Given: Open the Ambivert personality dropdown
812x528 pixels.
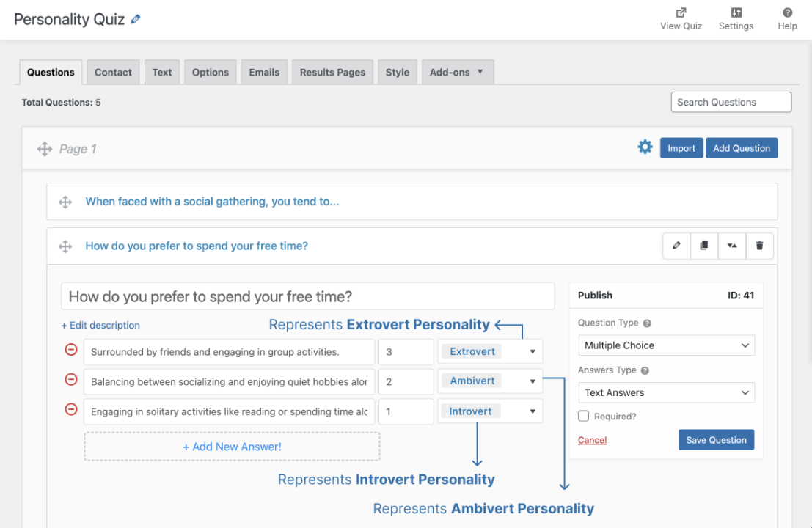Looking at the screenshot, I should pos(490,381).
